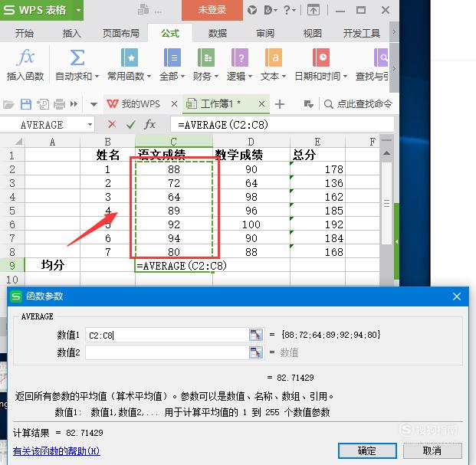Viewport: 476px width, 465px height.
Task: Click the help question mark icon
Action: point(287,10)
